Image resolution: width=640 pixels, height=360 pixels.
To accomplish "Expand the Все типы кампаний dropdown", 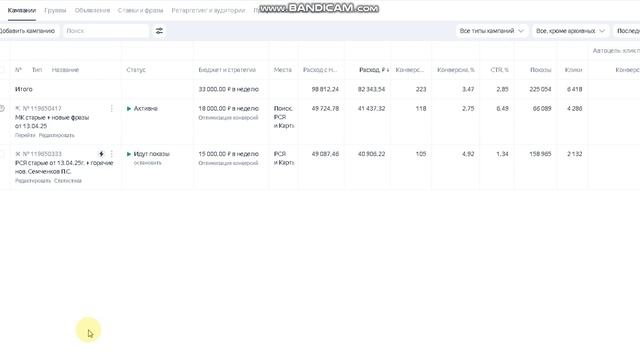I will [x=491, y=31].
